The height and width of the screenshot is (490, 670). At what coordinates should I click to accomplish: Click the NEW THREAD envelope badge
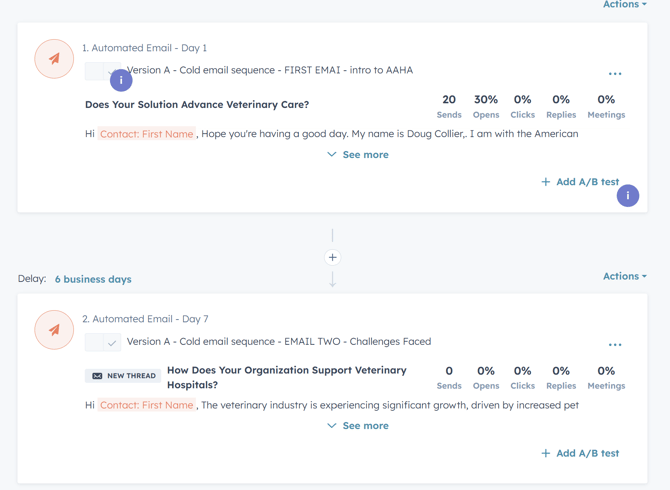coord(123,376)
